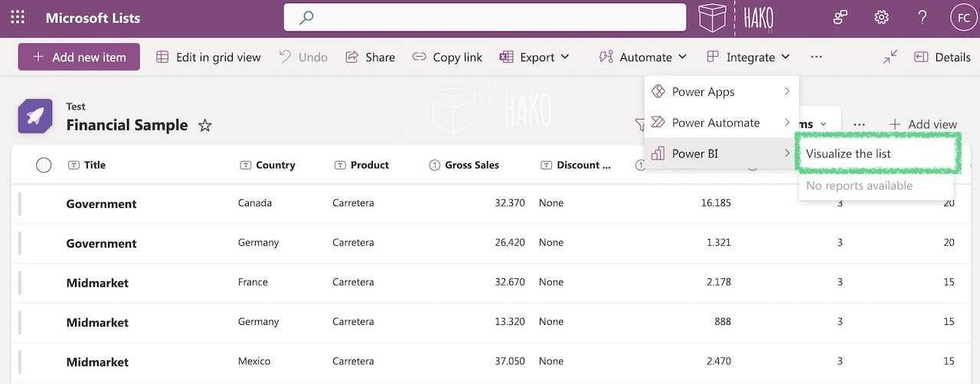Open the Settings gear icon
This screenshot has height=384, width=980.
881,18
